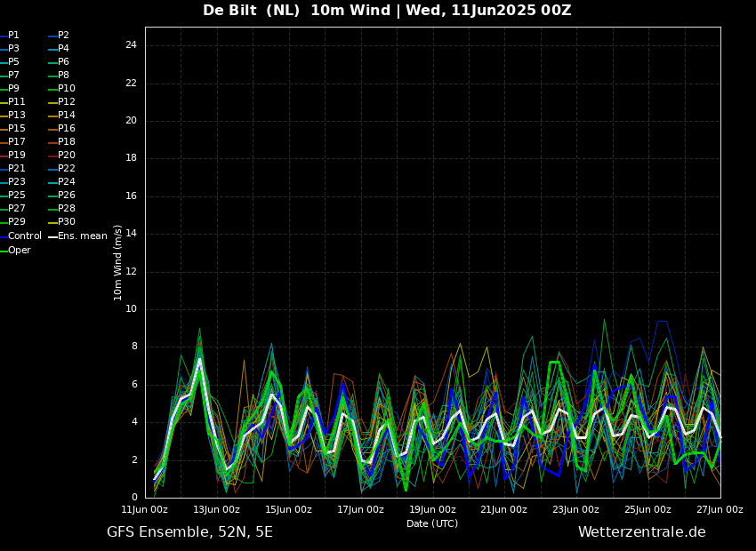Click the P16 legend entry
The image size is (756, 551).
(x=67, y=129)
